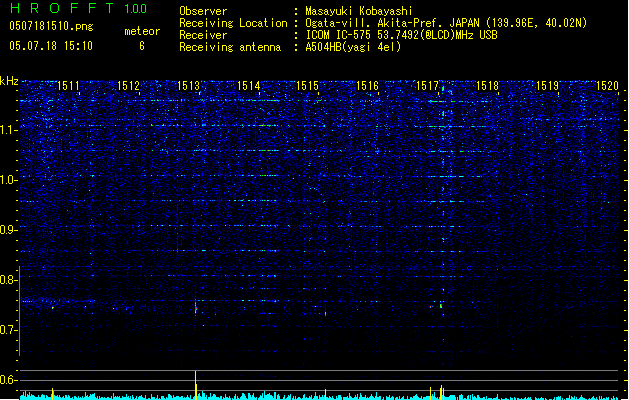Click the 1520 time marker
The width and height of the screenshot is (629, 400).
tap(607, 86)
